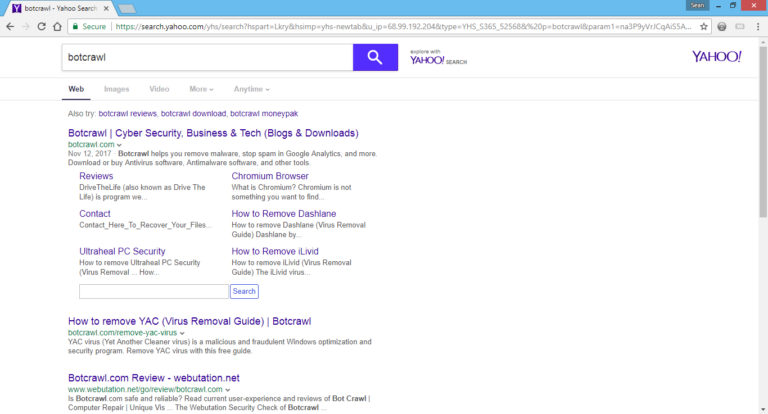Reload the page with refresh icon
This screenshot has height=414, width=768.
(42, 26)
